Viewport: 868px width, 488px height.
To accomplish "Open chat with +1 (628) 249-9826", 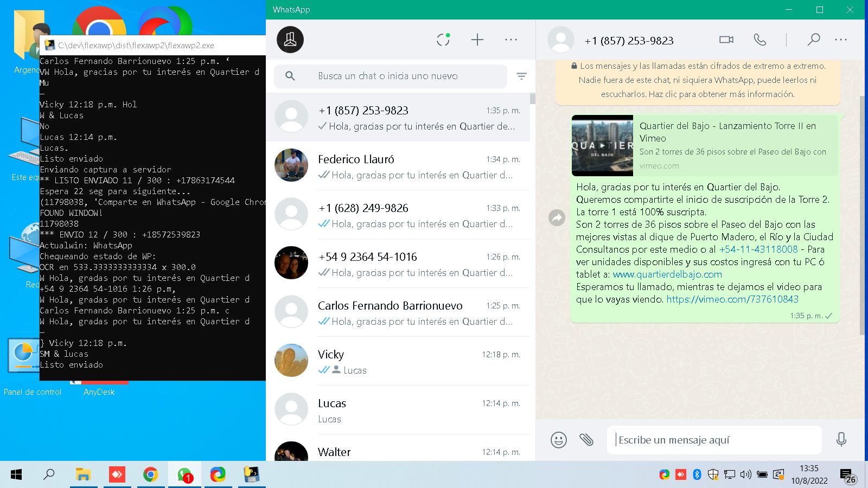I will click(398, 215).
